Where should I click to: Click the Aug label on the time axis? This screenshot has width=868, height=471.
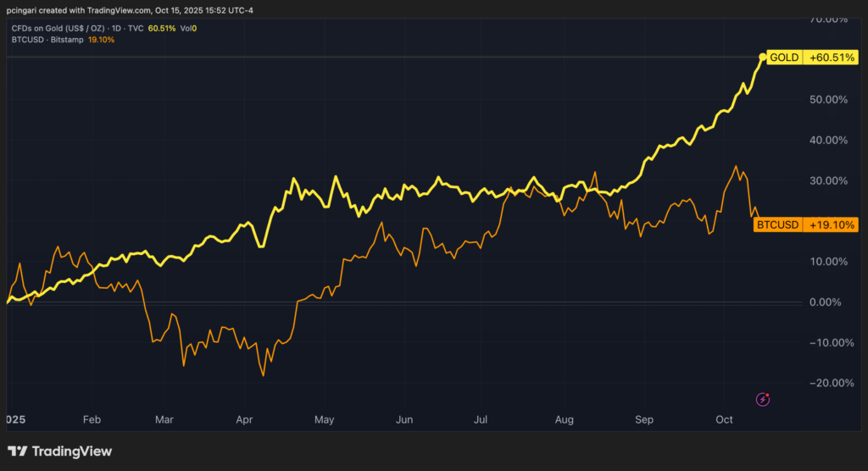[565, 419]
